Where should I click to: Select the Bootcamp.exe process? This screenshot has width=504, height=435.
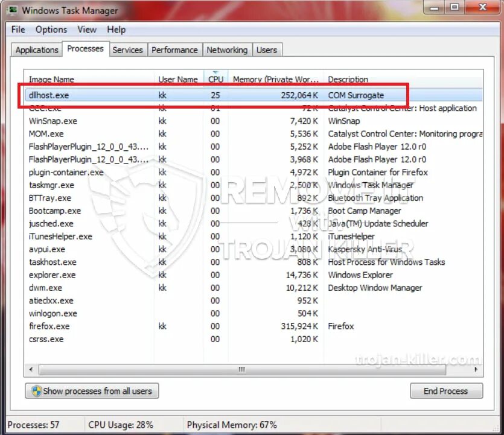(254, 211)
